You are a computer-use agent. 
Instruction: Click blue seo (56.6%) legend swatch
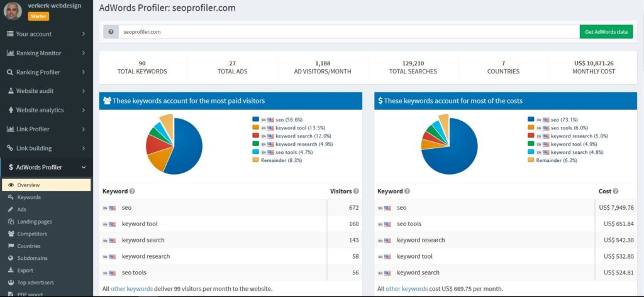(x=255, y=119)
